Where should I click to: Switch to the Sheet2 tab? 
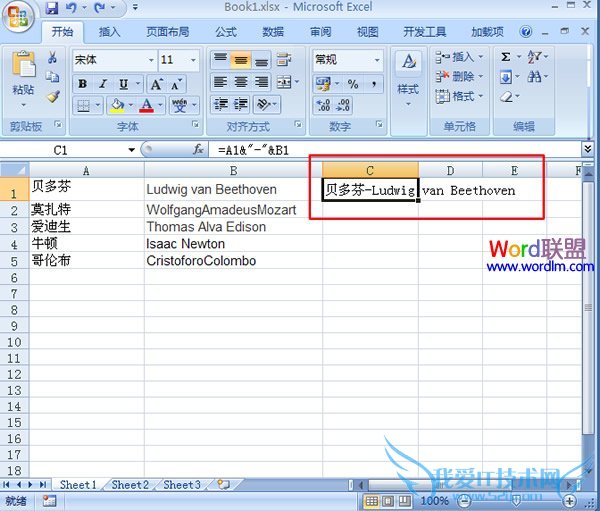pos(130,485)
